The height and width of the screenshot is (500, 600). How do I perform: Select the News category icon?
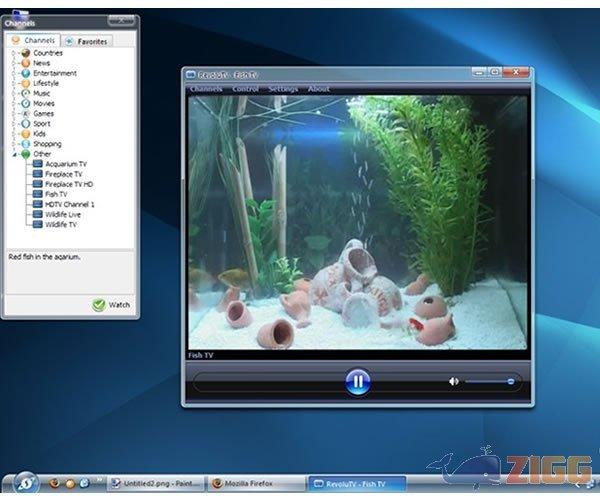point(25,63)
